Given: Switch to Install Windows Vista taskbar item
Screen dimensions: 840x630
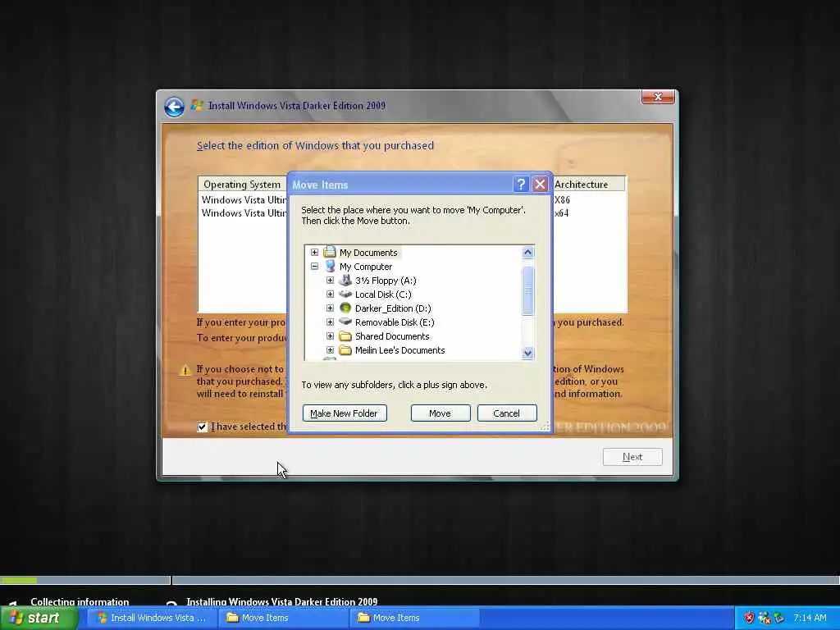Looking at the screenshot, I should tap(152, 618).
